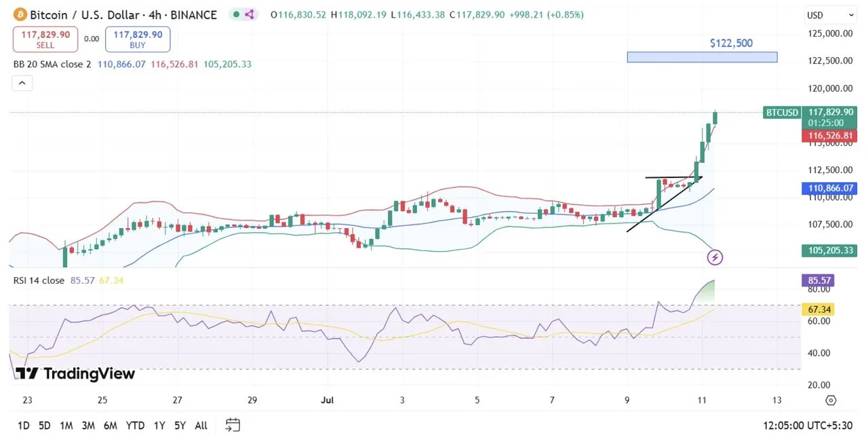Select the 1D time range
This screenshot has height=446, width=868.
[23, 426]
